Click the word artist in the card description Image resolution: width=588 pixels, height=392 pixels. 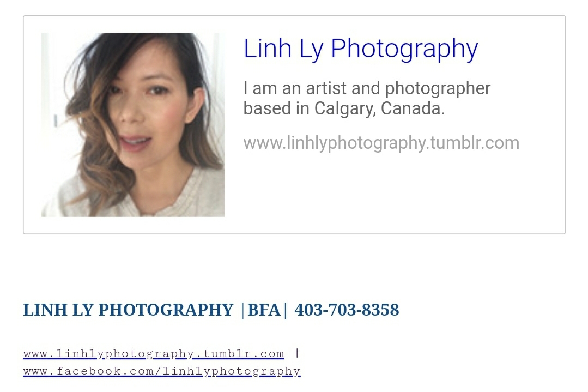click(326, 88)
